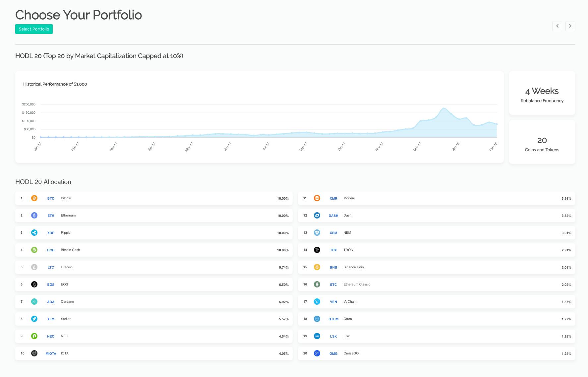
Task: Click the TRON 2.91% allocation value
Action: [x=566, y=250]
